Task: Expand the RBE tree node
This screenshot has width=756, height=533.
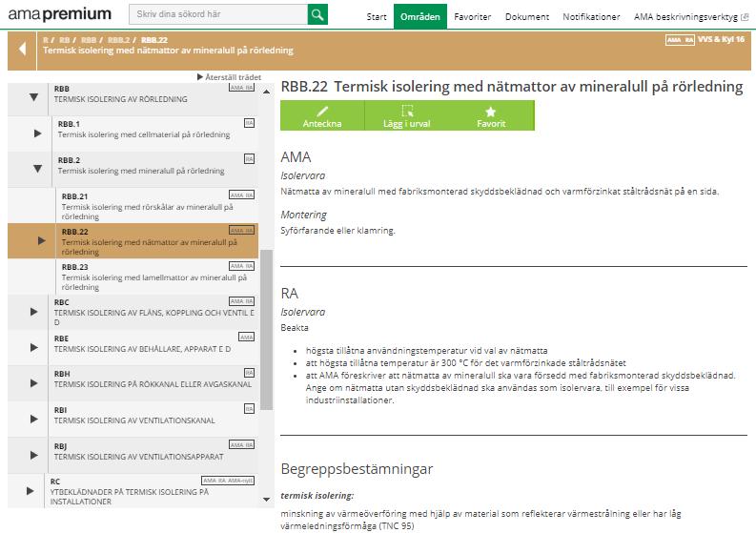Action: point(33,347)
